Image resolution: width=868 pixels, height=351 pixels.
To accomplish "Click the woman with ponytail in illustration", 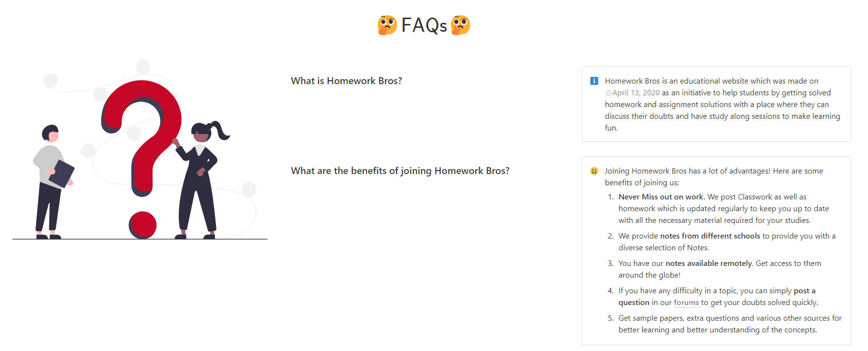I will [200, 180].
